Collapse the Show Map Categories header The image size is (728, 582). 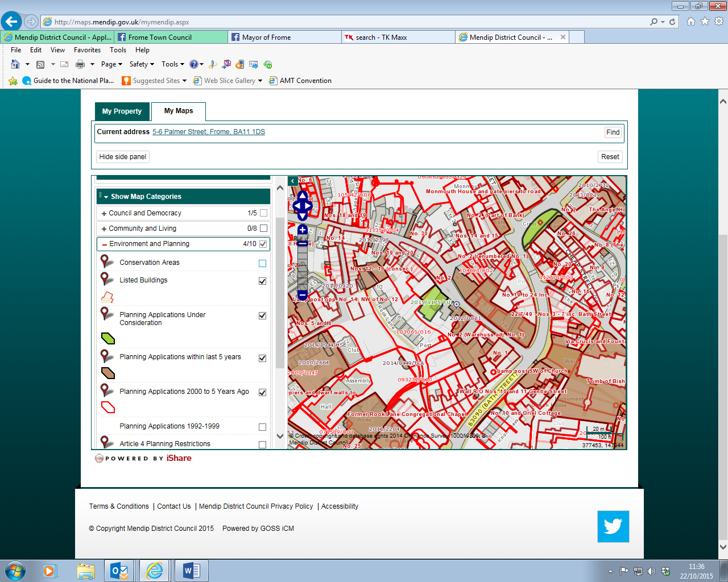183,196
